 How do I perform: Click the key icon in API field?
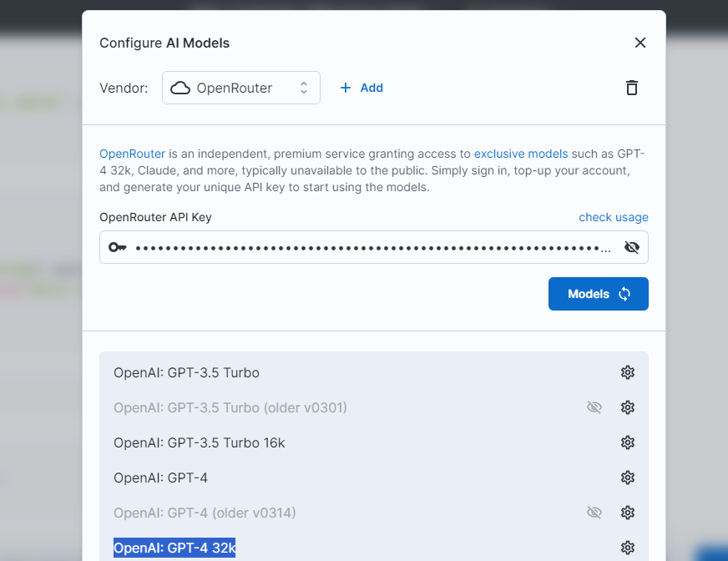coord(118,247)
